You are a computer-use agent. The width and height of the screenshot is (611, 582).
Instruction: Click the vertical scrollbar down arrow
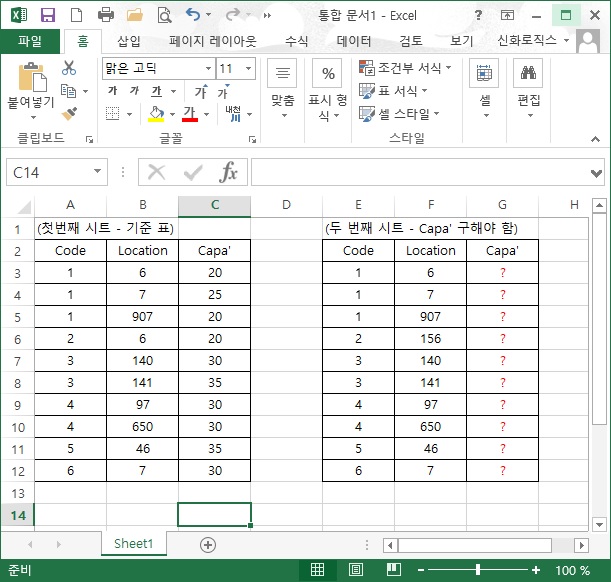tap(599, 524)
